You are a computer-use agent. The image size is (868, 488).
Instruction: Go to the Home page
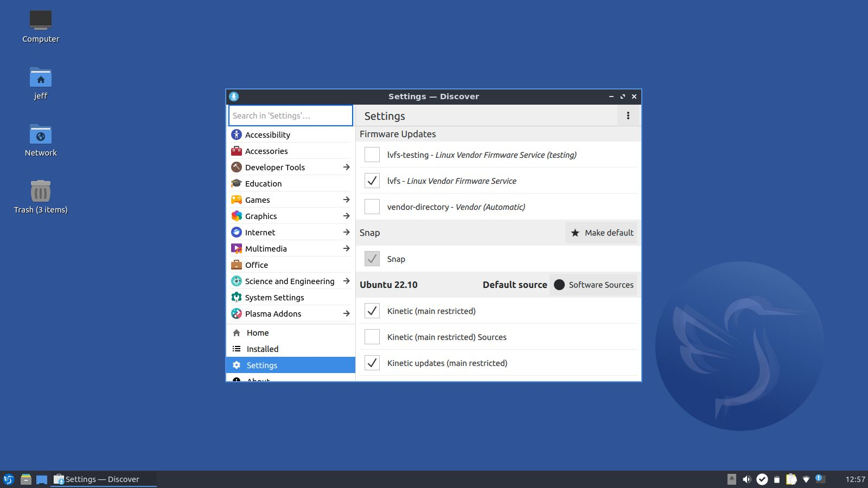pyautogui.click(x=290, y=333)
